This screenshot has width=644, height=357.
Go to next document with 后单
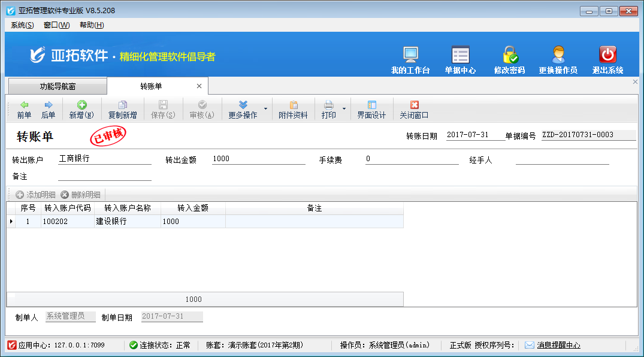point(49,110)
